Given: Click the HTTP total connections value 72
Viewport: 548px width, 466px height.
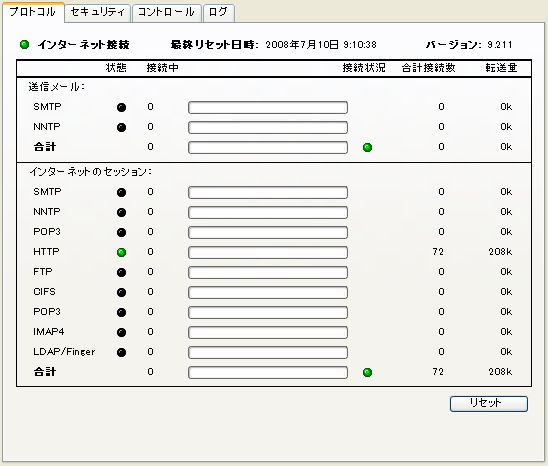Looking at the screenshot, I should coord(438,252).
